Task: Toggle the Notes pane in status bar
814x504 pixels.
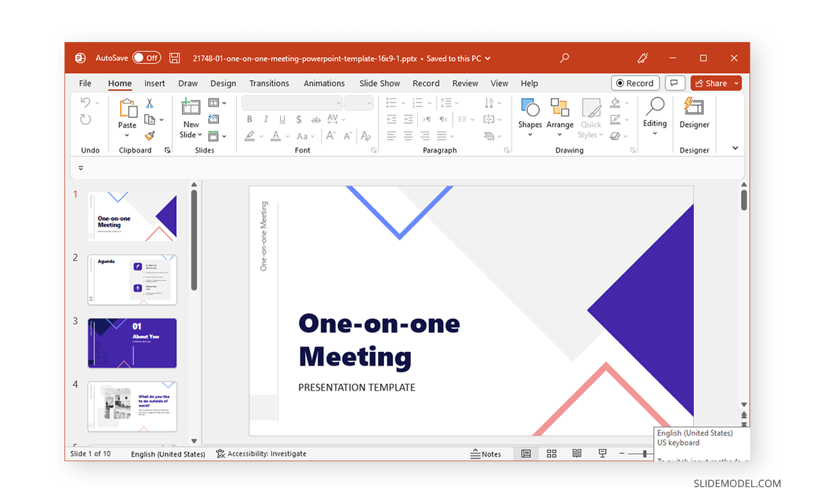Action: (486, 454)
